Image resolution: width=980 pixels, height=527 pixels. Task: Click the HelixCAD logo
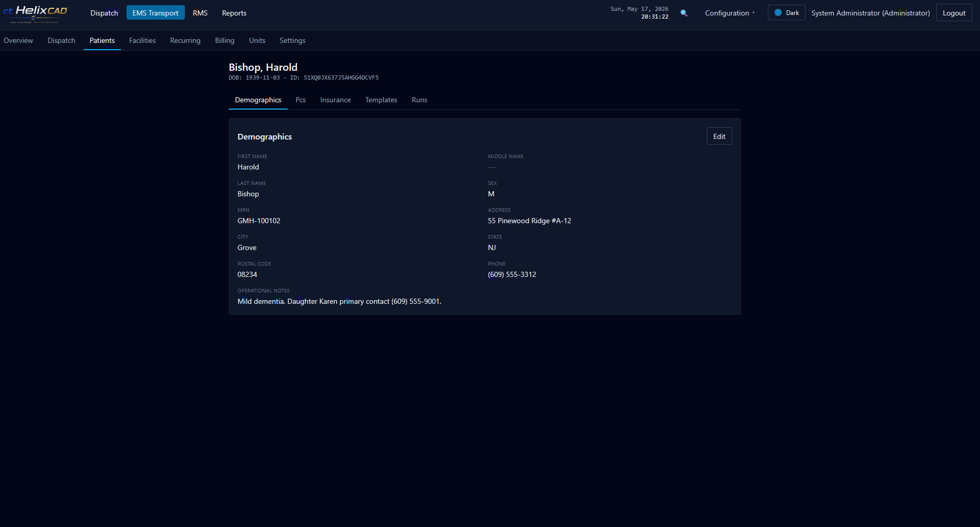pos(35,13)
